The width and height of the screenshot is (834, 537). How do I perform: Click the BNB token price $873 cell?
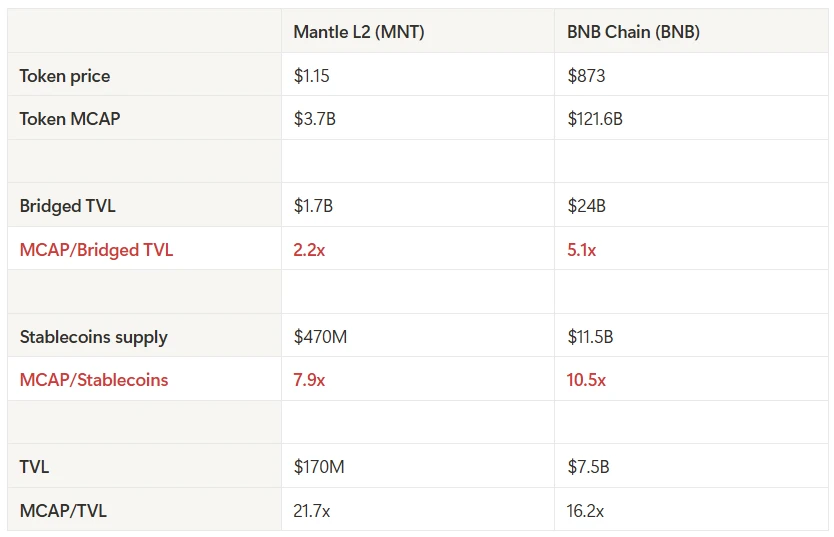pyautogui.click(x=586, y=76)
